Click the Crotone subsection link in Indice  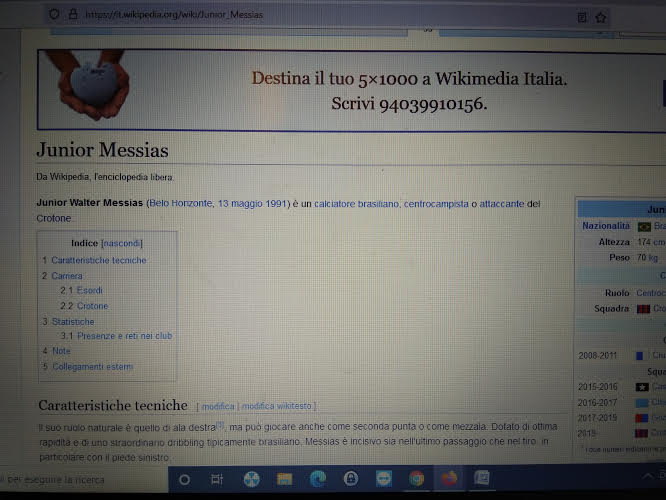(92, 306)
